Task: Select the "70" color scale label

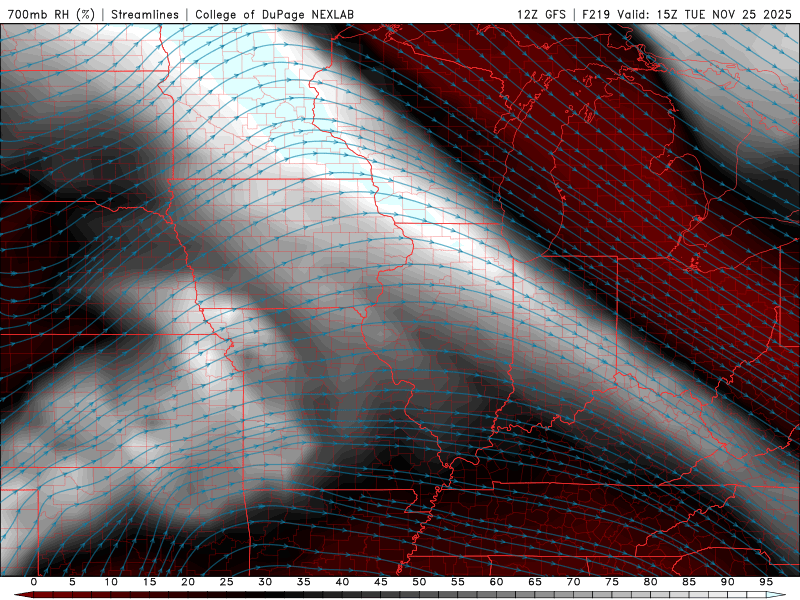Action: tap(573, 582)
